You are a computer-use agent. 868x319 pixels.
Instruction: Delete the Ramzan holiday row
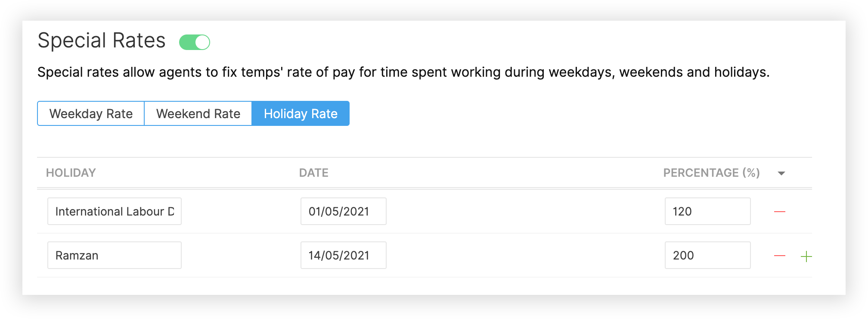click(x=780, y=256)
